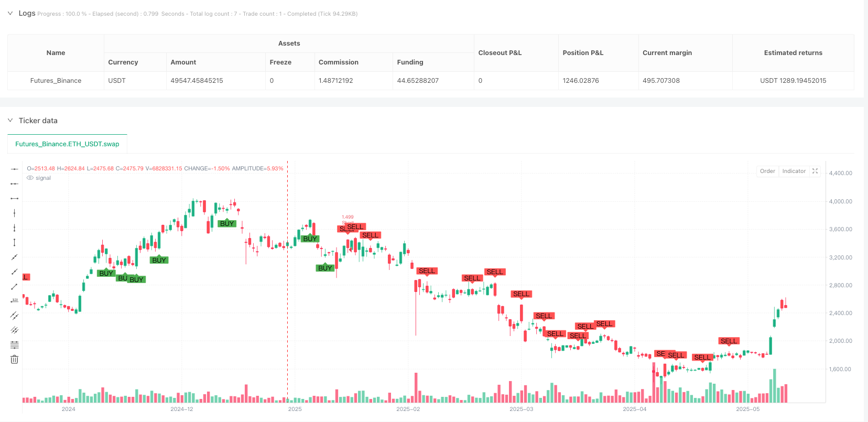The width and height of the screenshot is (868, 422).
Task: Click the rightmost SELL marker on chart
Action: 729,341
